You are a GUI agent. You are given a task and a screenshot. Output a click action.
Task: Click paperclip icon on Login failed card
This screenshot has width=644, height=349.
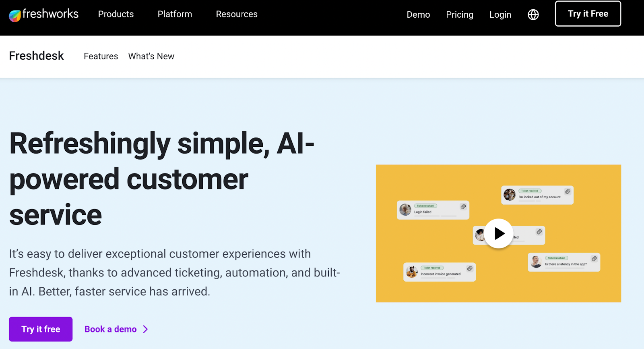click(463, 206)
